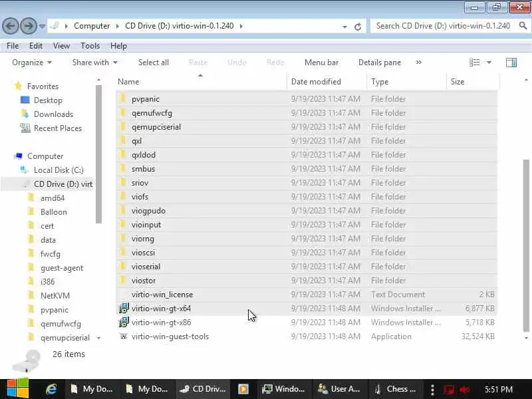The image size is (532, 399).
Task: Select CD Drive (D:) in the tree
Action: point(63,184)
